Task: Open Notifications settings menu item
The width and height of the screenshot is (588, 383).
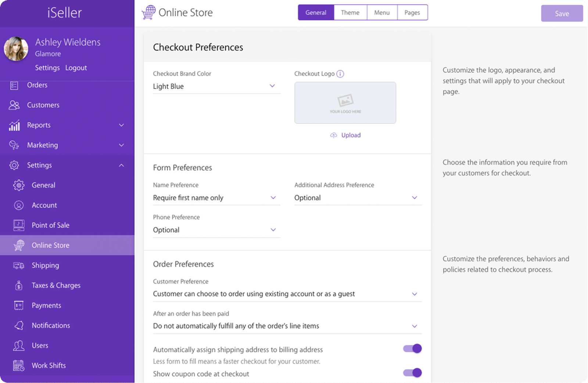Action: click(67, 325)
